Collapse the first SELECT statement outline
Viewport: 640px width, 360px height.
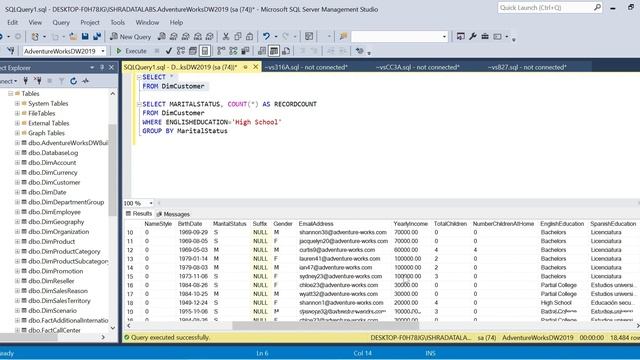(x=139, y=77)
